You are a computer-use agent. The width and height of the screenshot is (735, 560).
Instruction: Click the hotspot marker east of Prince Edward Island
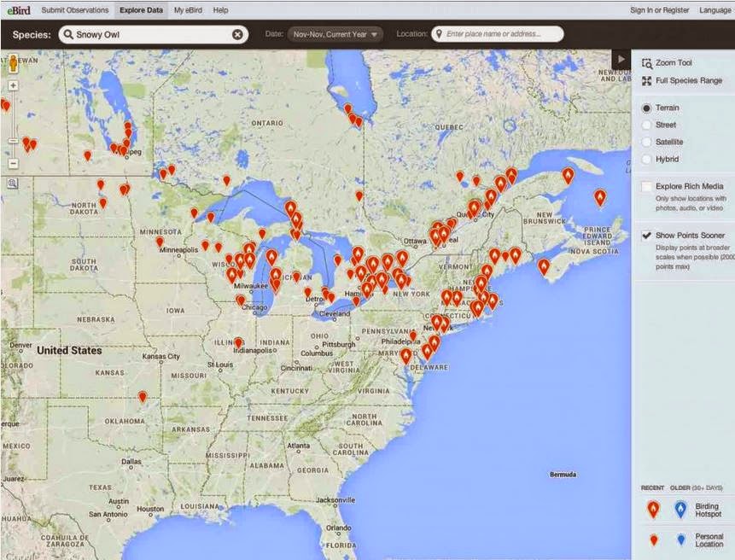[x=600, y=198]
